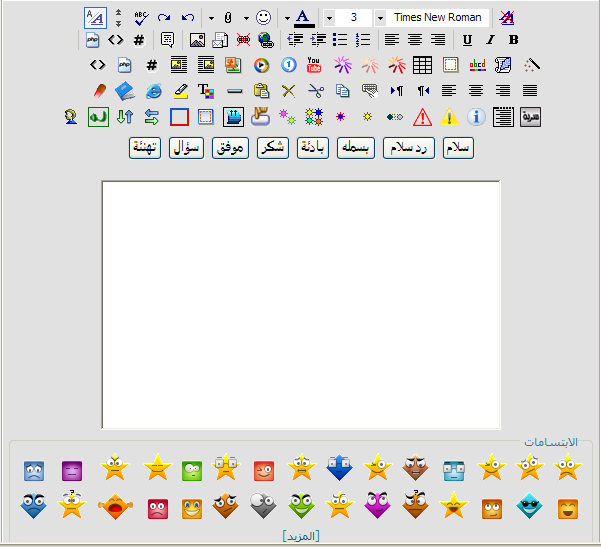Open the المزيد more smilies link

pyautogui.click(x=300, y=536)
